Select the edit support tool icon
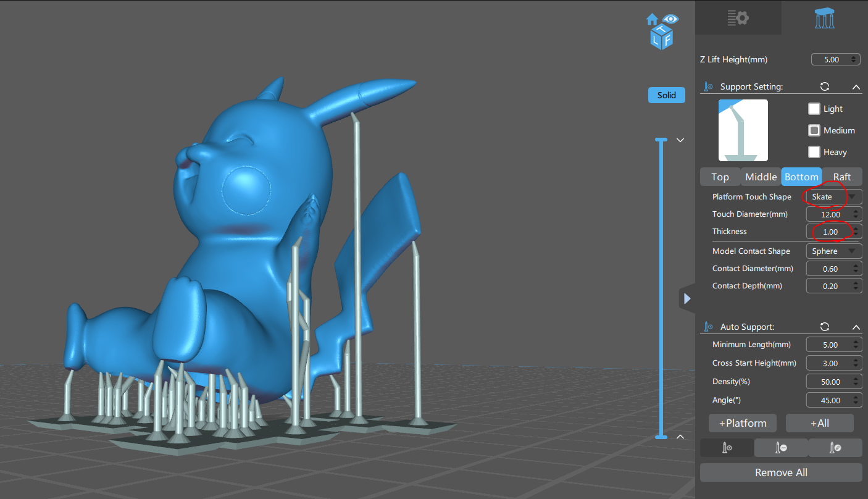The height and width of the screenshot is (499, 868). (835, 448)
